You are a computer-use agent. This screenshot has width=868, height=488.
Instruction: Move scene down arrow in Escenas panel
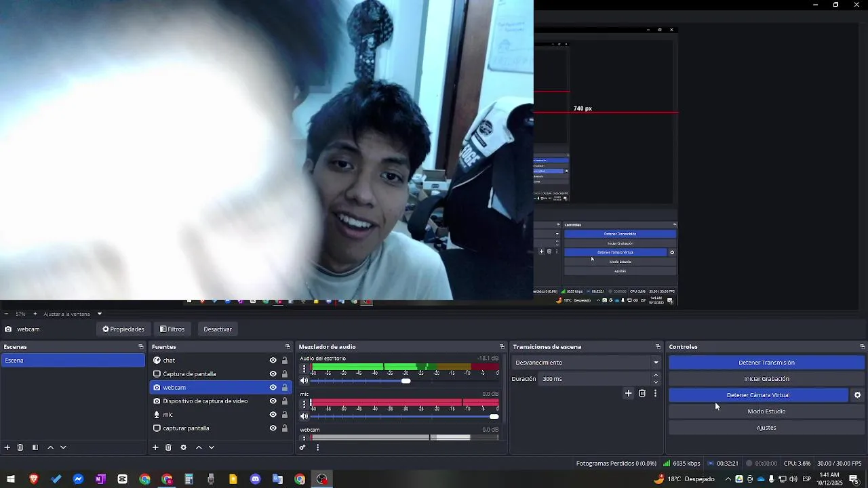pyautogui.click(x=63, y=447)
